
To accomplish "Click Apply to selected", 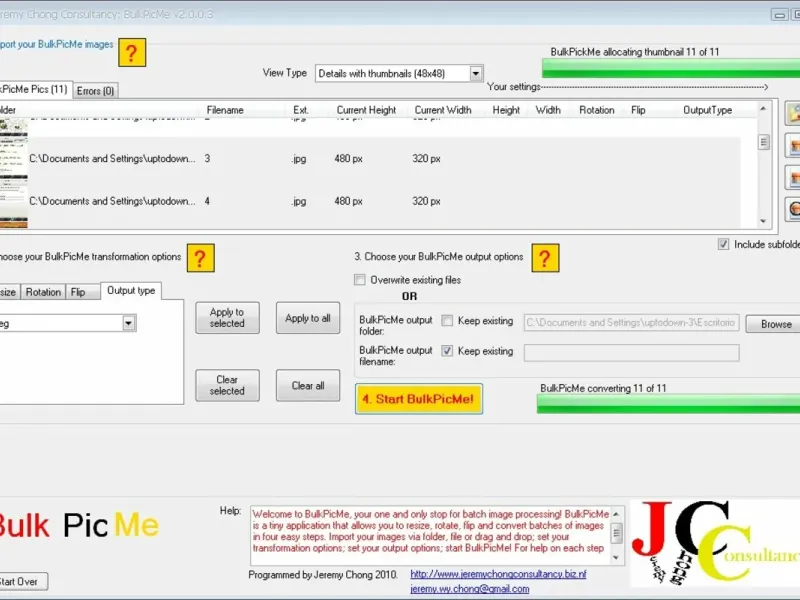I will 227,318.
